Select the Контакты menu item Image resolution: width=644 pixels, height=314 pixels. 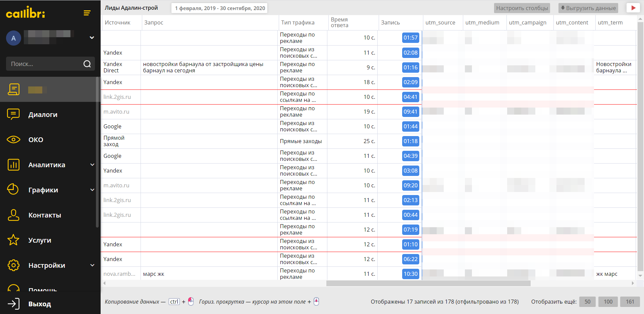45,215
